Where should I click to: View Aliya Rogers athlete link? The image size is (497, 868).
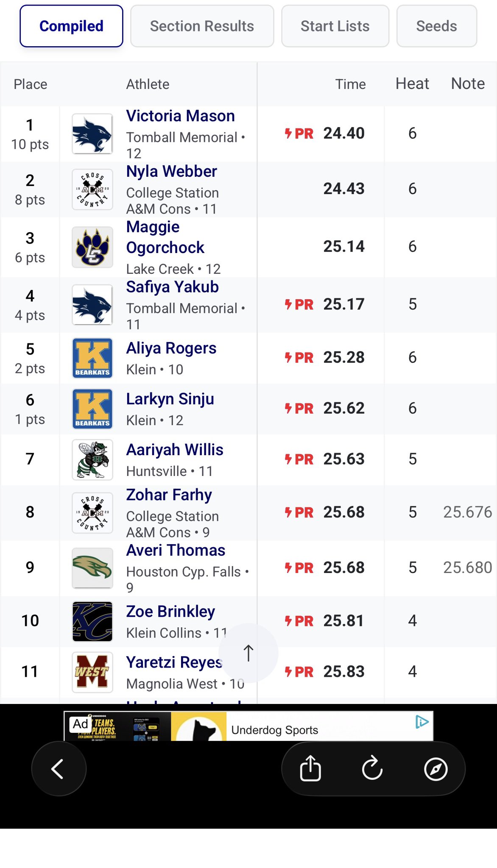click(171, 348)
